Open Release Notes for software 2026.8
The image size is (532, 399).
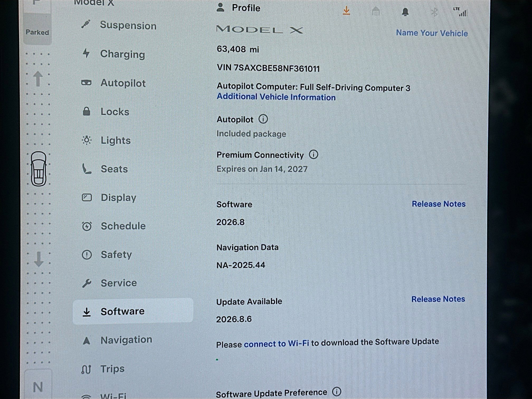(438, 204)
